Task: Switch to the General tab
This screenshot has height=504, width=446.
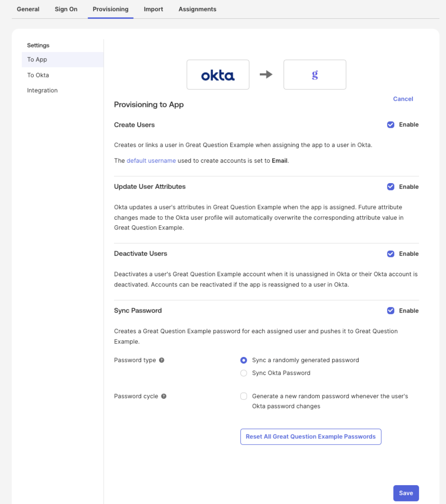Action: tap(28, 9)
